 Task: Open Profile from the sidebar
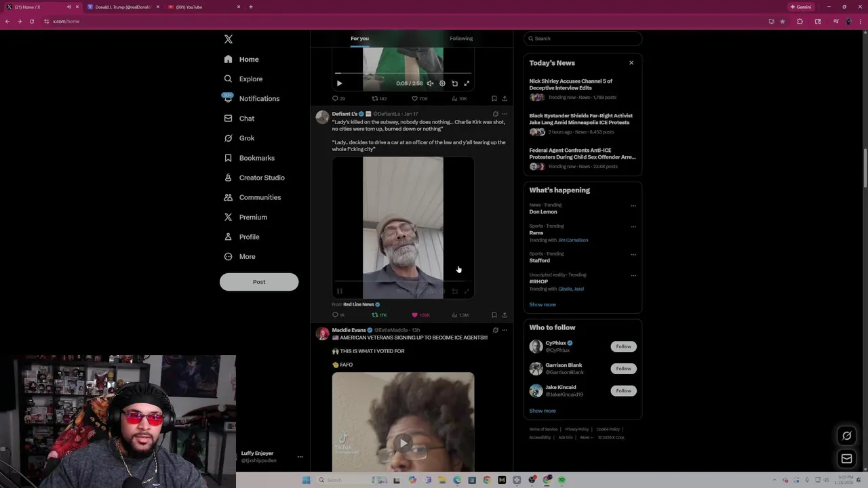(241, 237)
